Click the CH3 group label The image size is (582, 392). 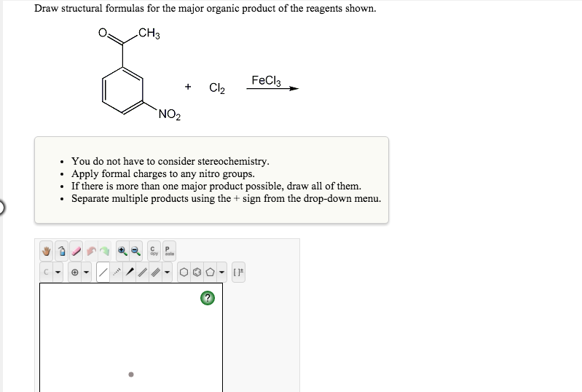click(x=149, y=33)
